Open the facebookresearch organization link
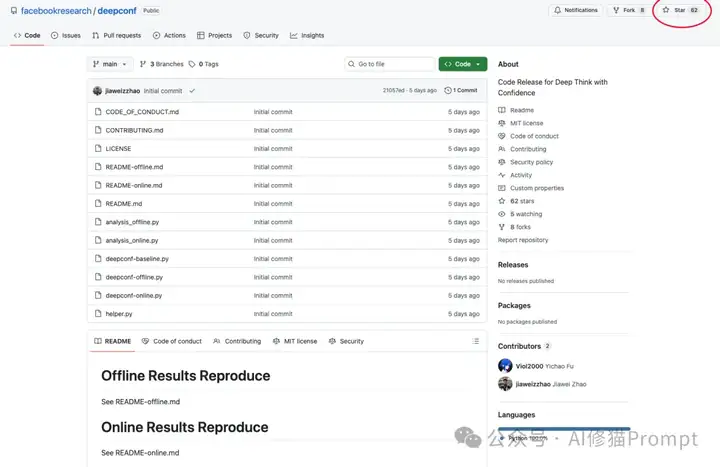 click(56, 11)
